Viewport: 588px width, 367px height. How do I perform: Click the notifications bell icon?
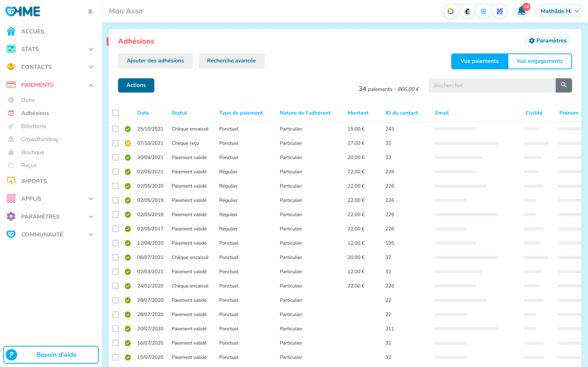click(x=521, y=11)
